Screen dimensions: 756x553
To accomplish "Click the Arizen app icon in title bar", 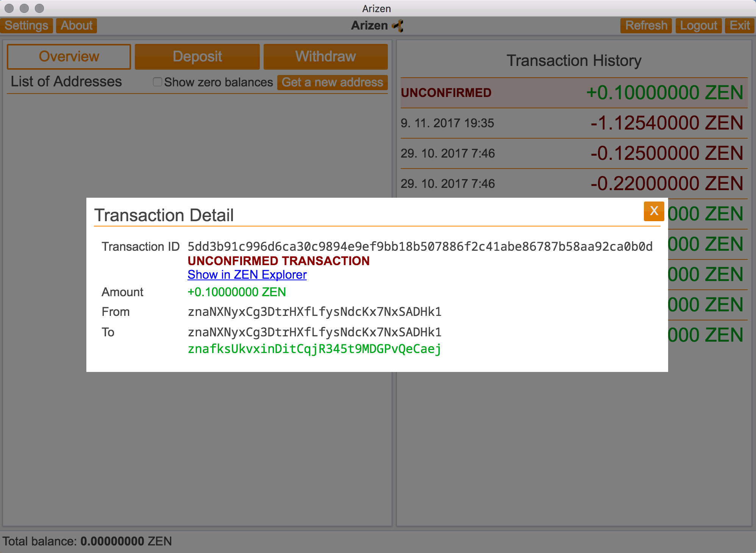I will coord(396,25).
